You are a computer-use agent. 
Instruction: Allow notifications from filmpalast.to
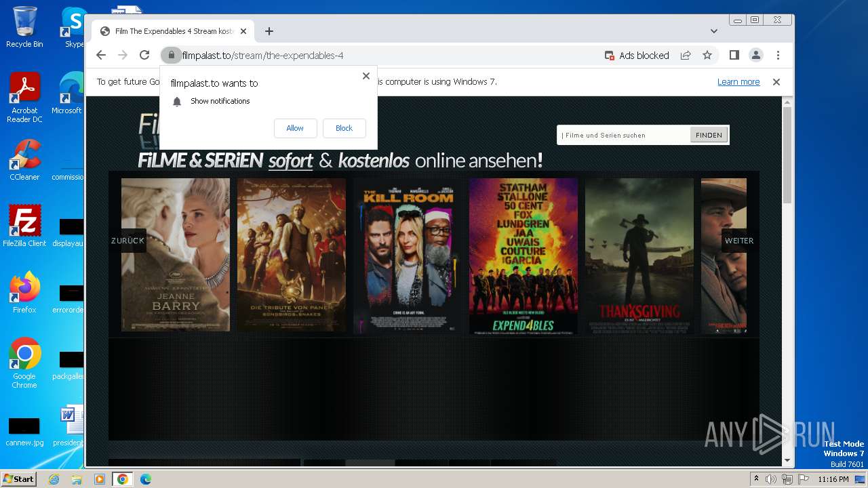click(295, 128)
